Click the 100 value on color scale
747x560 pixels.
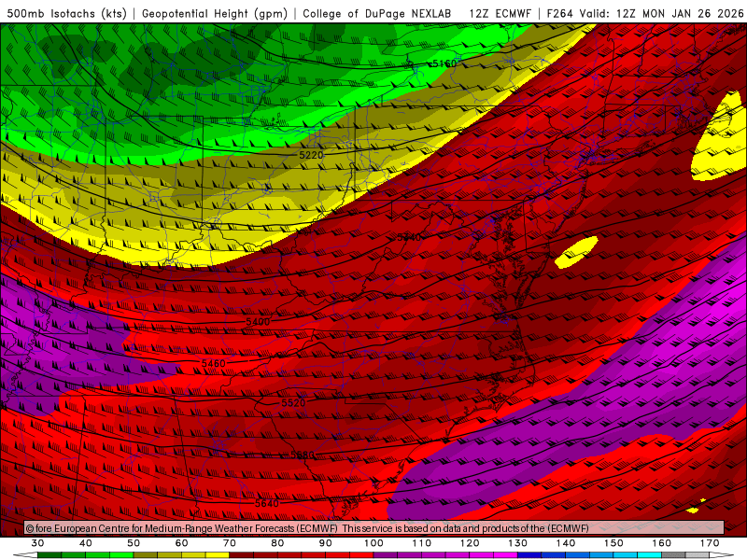(374, 543)
